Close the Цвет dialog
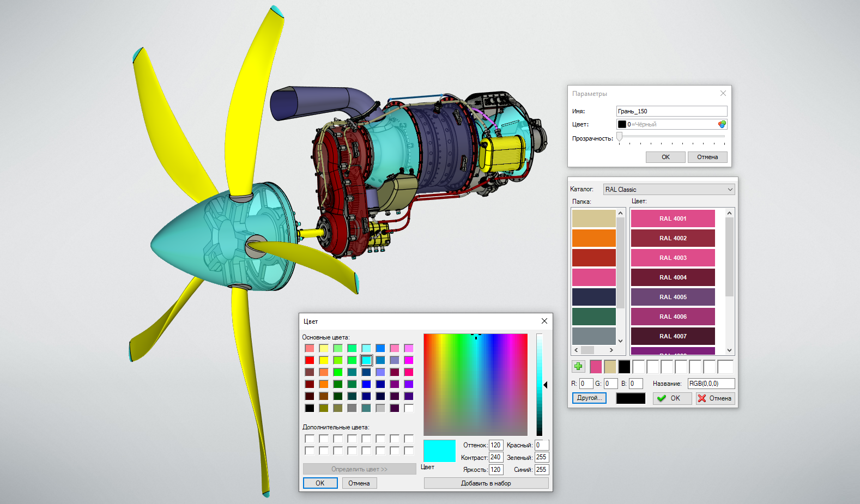860x504 pixels. pyautogui.click(x=544, y=321)
